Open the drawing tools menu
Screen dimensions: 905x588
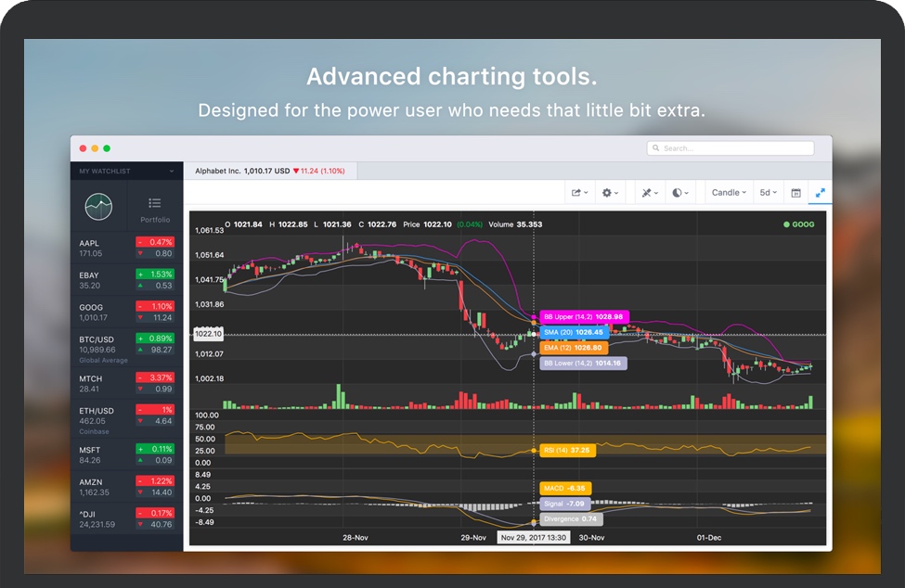650,193
